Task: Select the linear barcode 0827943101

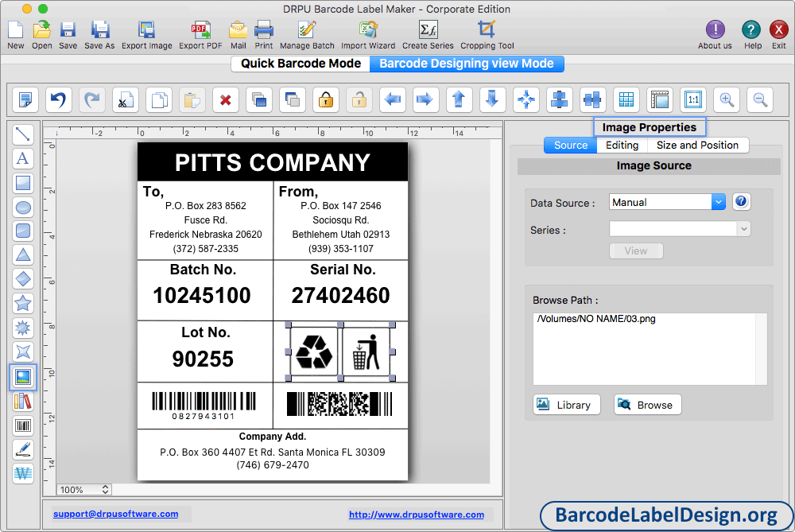Action: click(204, 406)
